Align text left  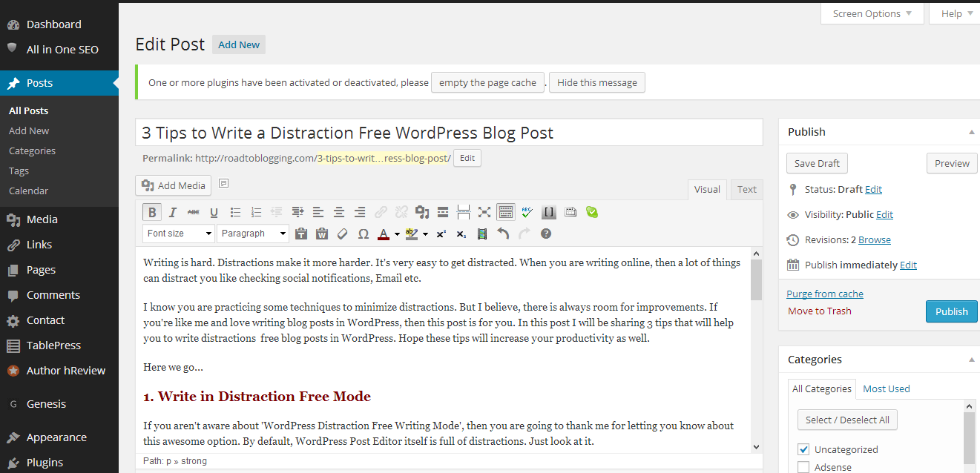coord(318,212)
